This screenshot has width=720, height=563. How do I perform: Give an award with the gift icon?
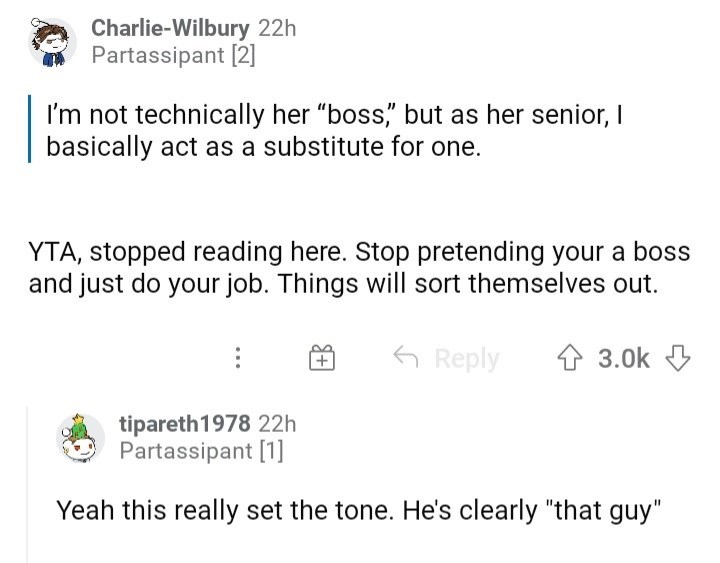tap(321, 358)
